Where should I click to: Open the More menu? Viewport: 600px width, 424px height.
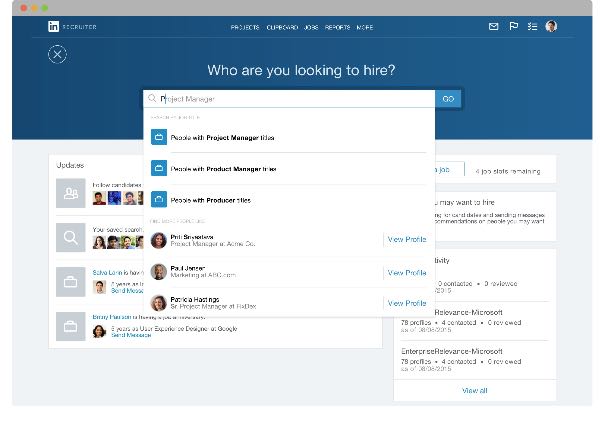pos(365,27)
